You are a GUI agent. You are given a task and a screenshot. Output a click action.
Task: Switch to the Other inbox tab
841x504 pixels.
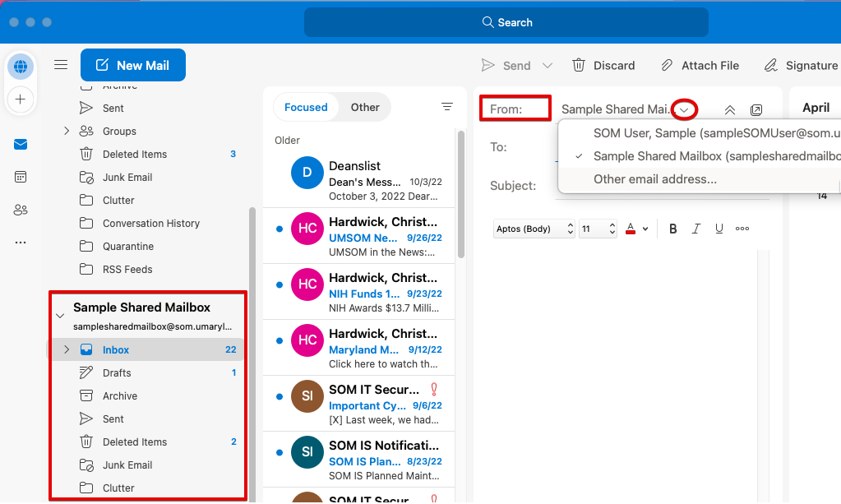coord(365,107)
